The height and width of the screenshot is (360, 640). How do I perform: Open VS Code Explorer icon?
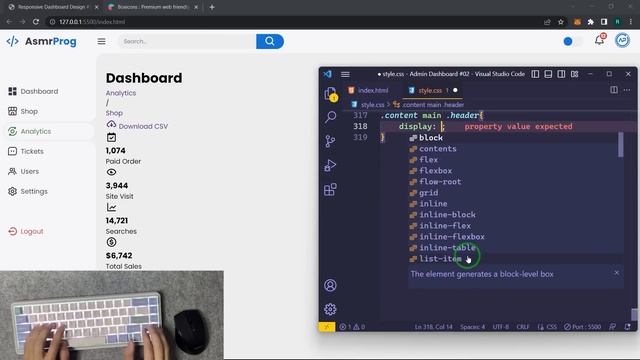coord(330,94)
